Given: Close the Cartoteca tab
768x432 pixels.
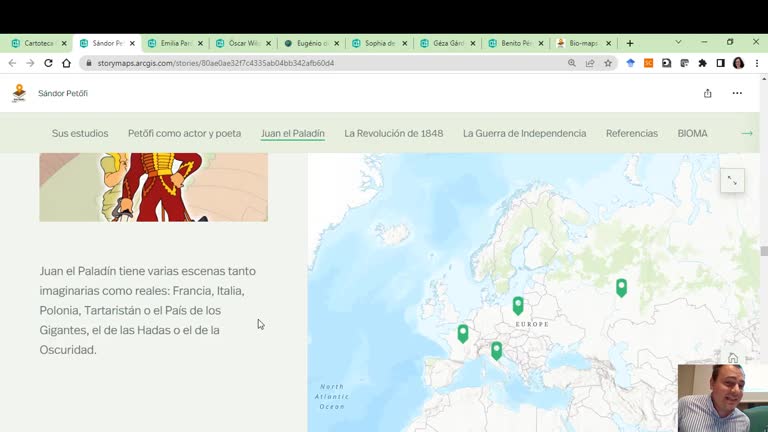Looking at the screenshot, I should coord(64,44).
